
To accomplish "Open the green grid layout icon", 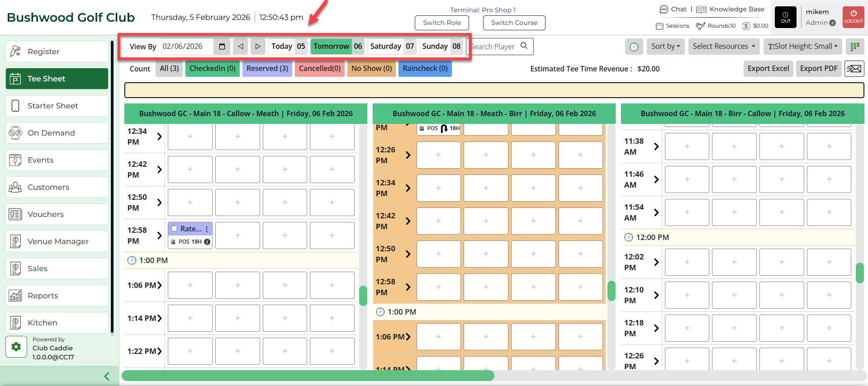I will coord(854,47).
